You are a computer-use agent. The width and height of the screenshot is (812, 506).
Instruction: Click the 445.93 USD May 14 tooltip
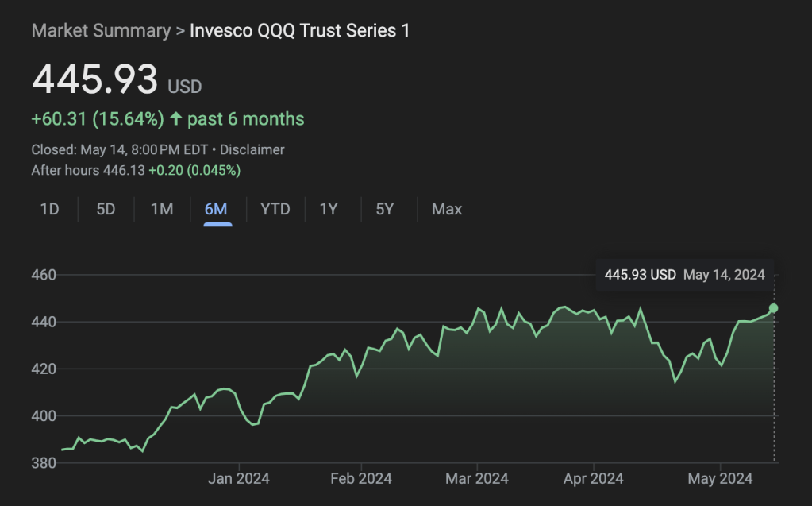click(x=684, y=275)
